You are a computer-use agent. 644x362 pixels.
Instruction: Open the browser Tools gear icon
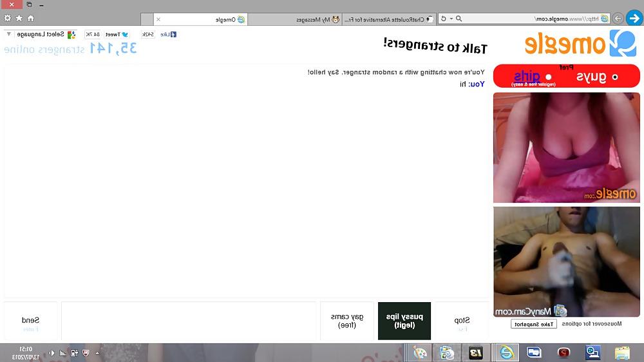[7, 18]
